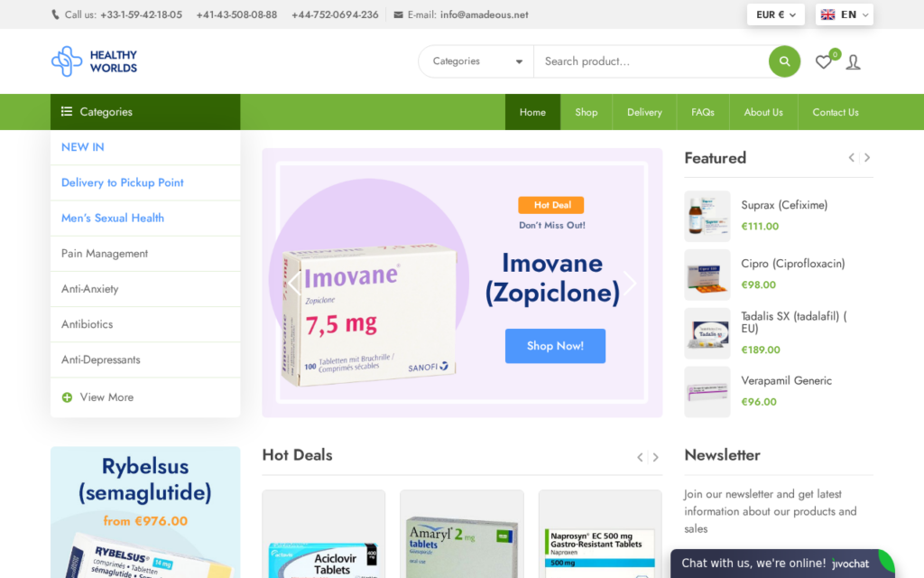This screenshot has height=578, width=924.
Task: Click the orange Hot Deal badge
Action: coord(551,205)
